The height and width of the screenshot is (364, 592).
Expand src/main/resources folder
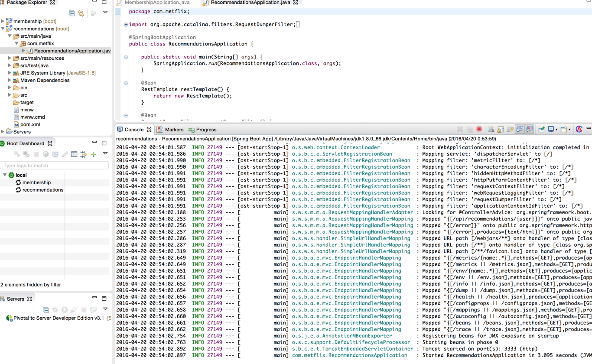coord(10,58)
